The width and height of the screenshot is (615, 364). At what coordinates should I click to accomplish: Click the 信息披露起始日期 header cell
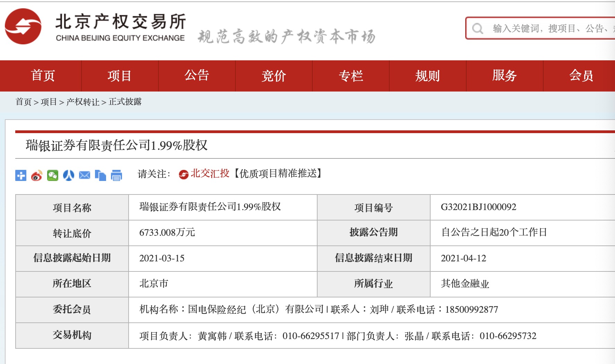[72, 258]
